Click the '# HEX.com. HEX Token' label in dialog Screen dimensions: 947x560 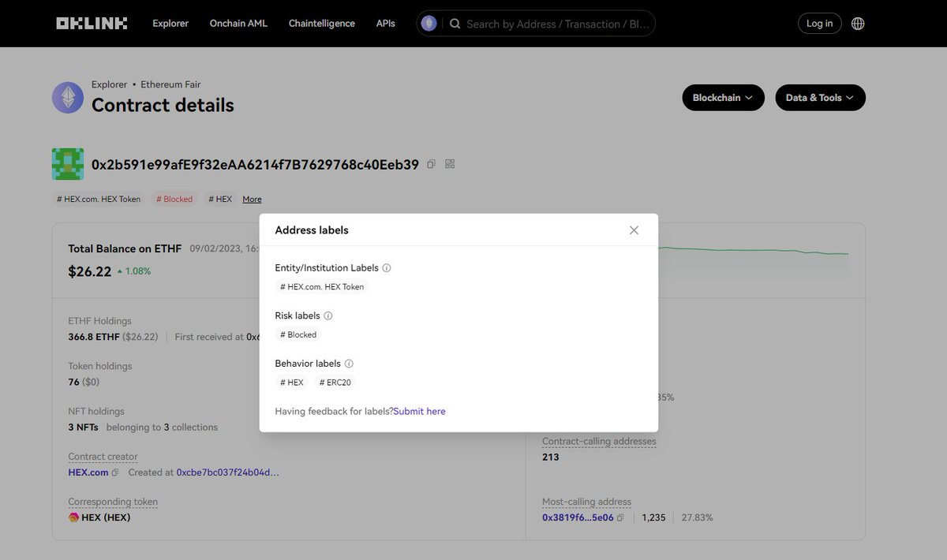click(x=322, y=287)
